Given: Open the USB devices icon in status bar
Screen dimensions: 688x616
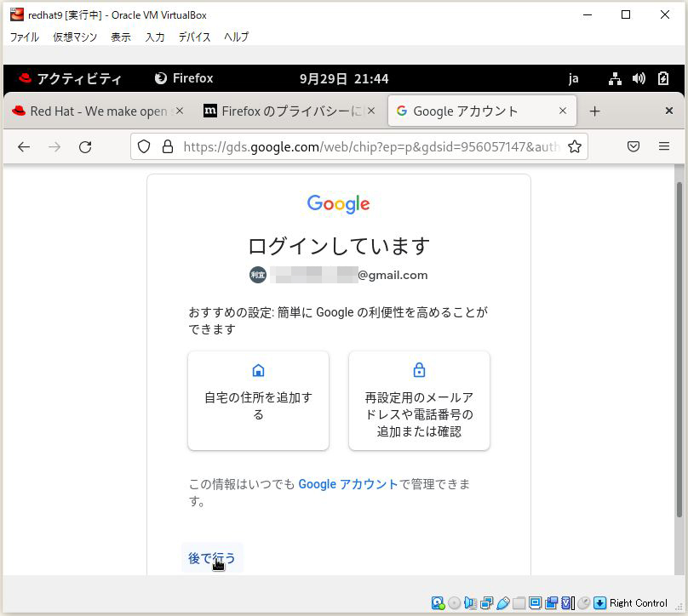Looking at the screenshot, I should (503, 603).
